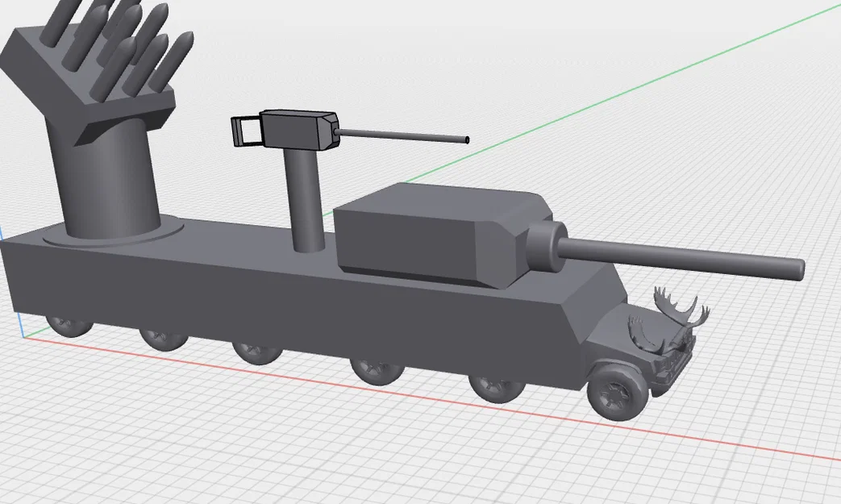841x504 pixels.
Task: Select the rearmost wheel under the hull
Action: click(x=69, y=325)
